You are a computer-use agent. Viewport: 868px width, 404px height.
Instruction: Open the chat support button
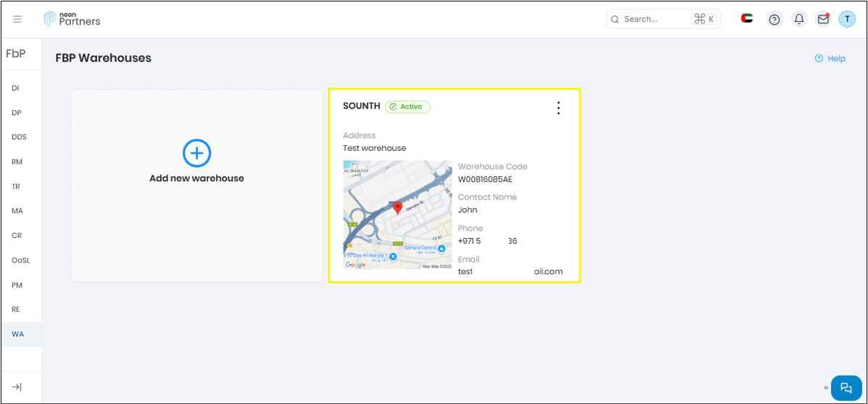[846, 387]
